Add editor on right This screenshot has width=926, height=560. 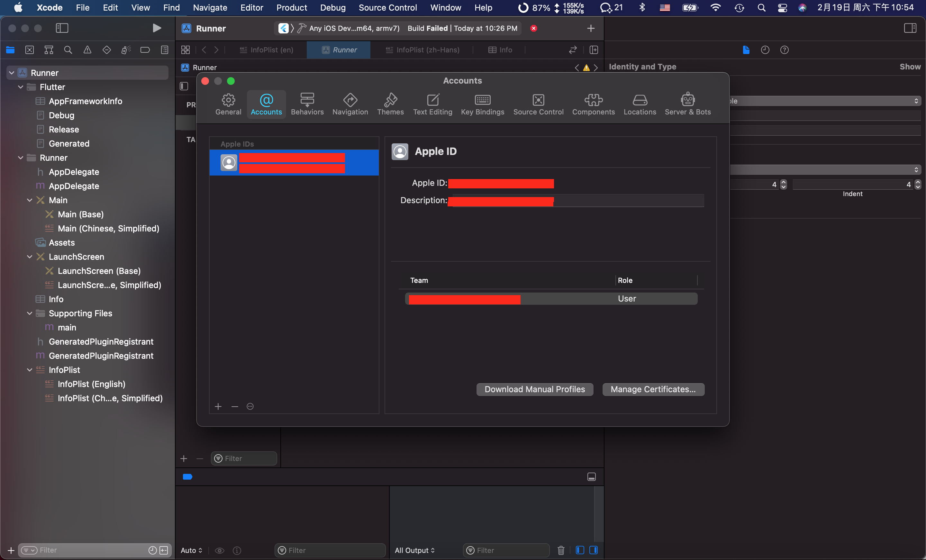coord(594,50)
